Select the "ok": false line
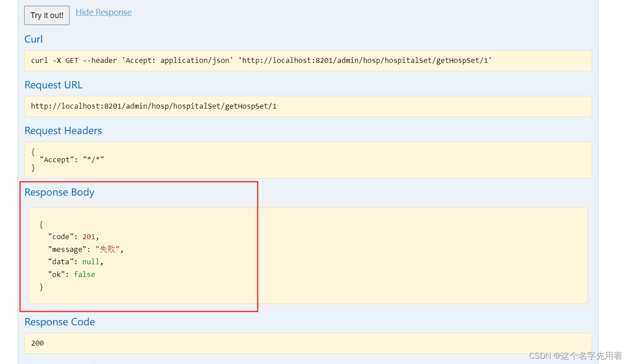The height and width of the screenshot is (364, 629). tap(72, 274)
